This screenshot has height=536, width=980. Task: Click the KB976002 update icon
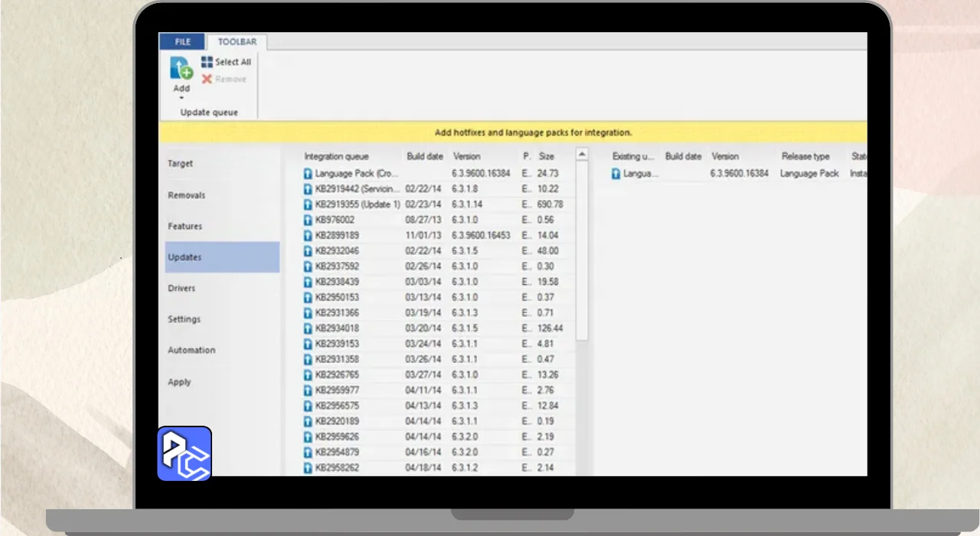click(x=308, y=220)
